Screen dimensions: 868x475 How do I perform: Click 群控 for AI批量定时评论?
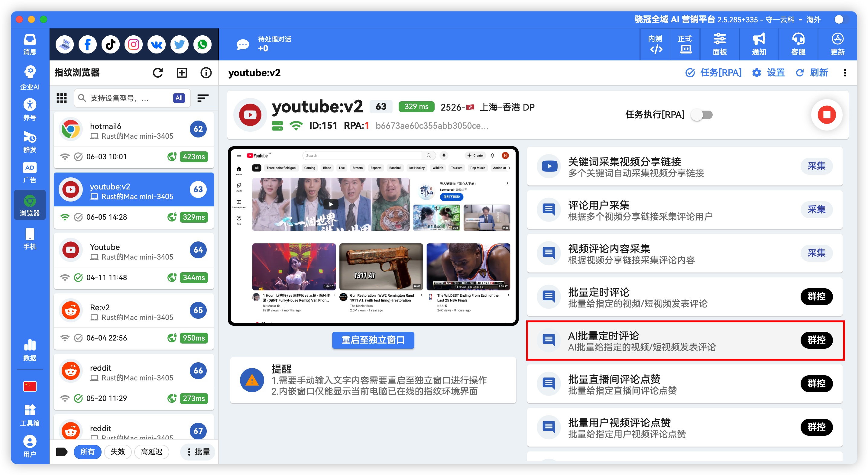click(x=816, y=340)
